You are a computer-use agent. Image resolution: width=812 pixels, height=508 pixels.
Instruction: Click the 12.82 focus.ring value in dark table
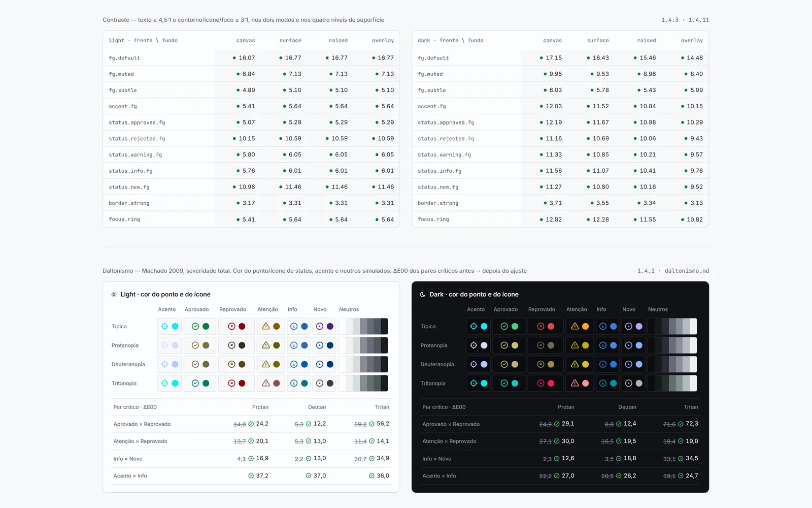(554, 219)
